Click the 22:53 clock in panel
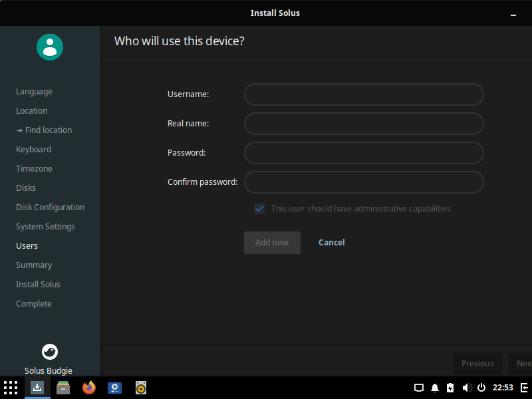This screenshot has width=532, height=399. coord(503,388)
